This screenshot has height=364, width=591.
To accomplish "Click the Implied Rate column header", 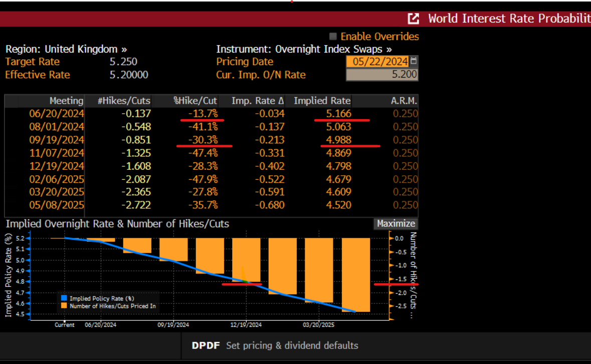I will click(x=321, y=100).
